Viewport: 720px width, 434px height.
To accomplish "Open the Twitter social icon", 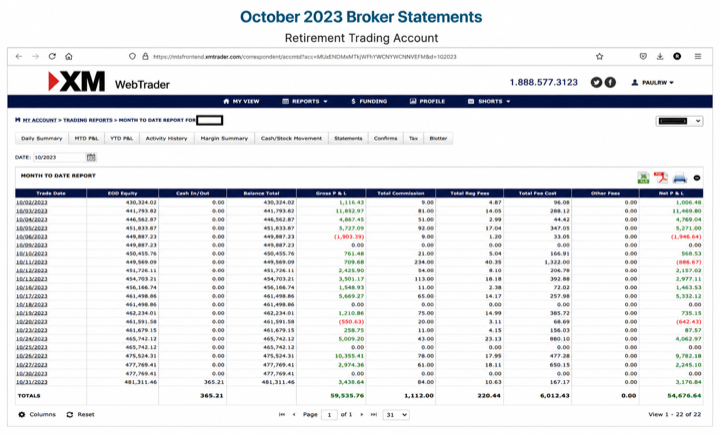I will click(x=596, y=83).
